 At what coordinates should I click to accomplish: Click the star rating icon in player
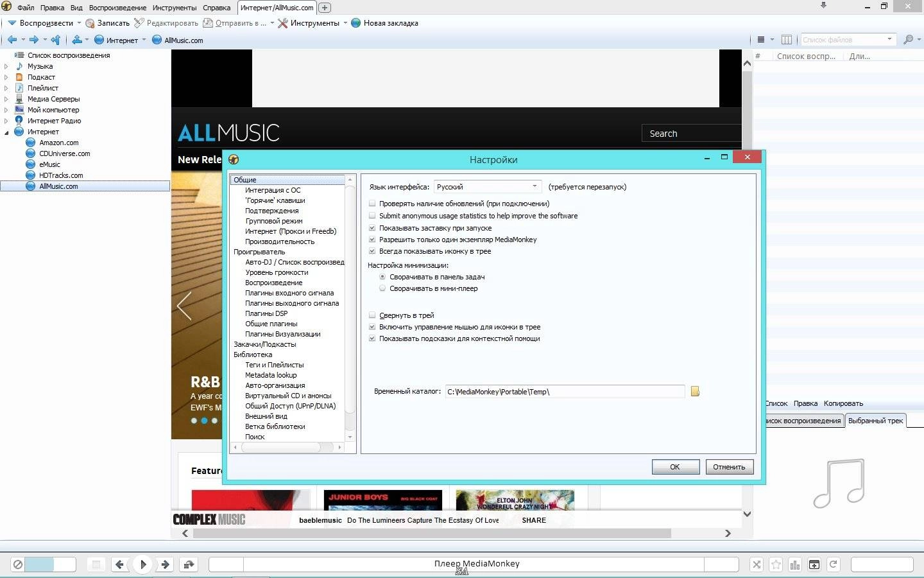(776, 565)
